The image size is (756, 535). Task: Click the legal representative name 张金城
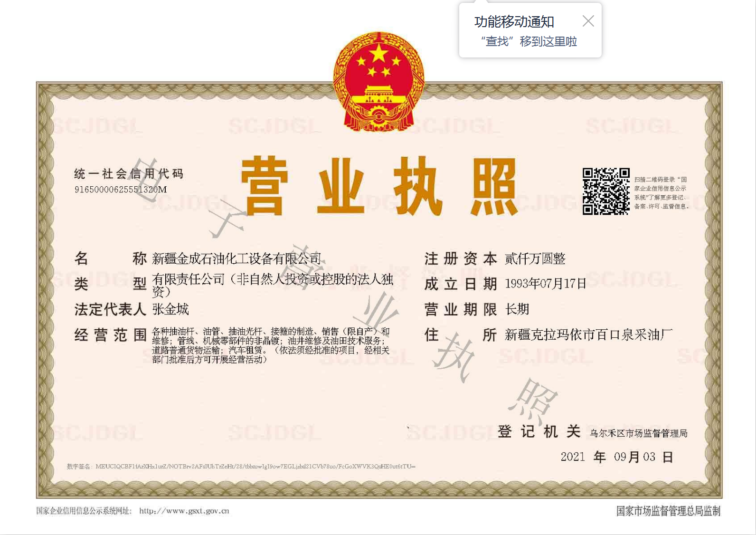click(x=170, y=309)
